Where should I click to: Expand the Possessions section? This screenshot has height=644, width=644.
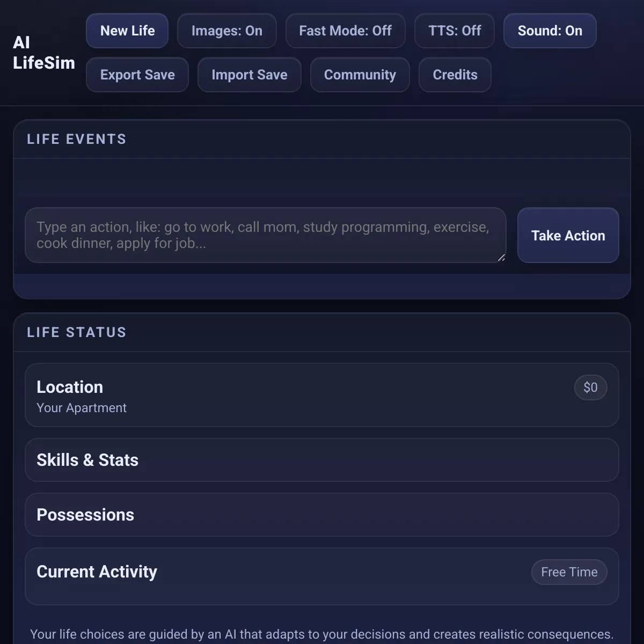click(85, 515)
